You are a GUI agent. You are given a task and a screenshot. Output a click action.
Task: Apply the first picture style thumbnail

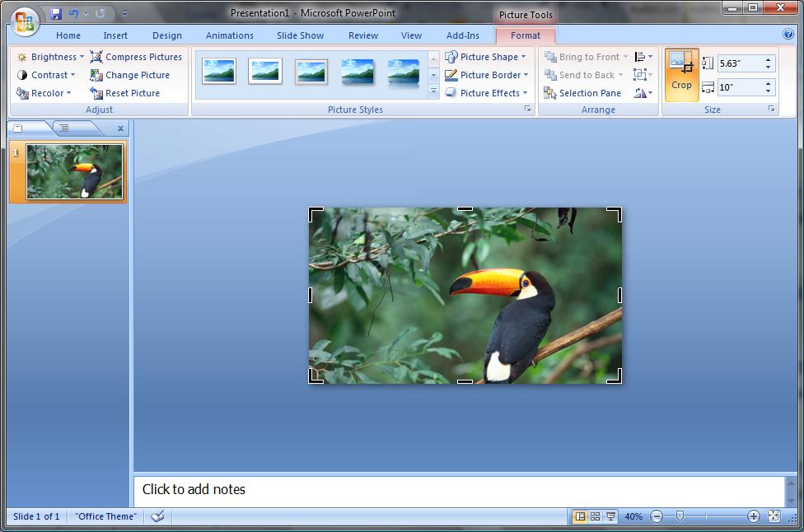219,72
